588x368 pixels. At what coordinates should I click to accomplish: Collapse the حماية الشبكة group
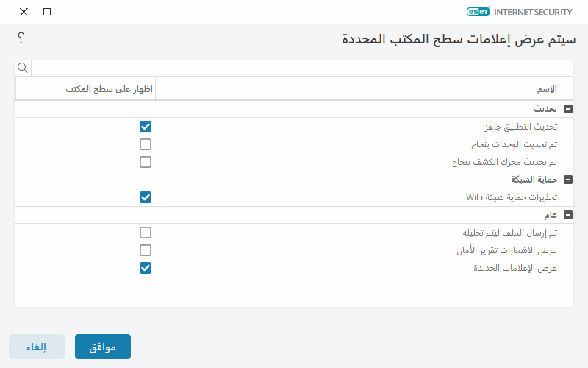click(x=568, y=180)
